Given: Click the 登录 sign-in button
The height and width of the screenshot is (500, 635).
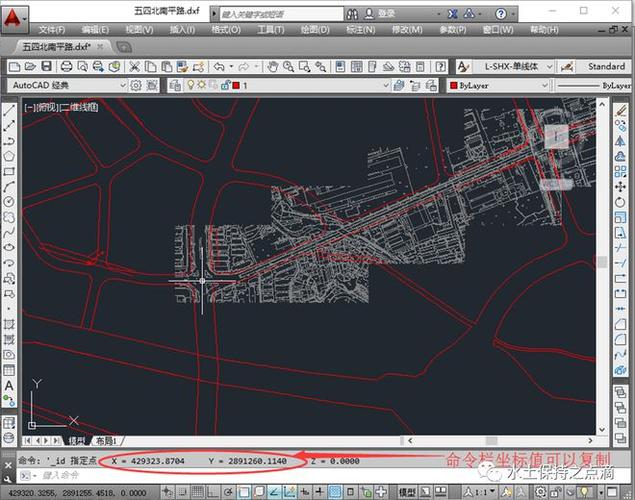Looking at the screenshot, I should [381, 14].
